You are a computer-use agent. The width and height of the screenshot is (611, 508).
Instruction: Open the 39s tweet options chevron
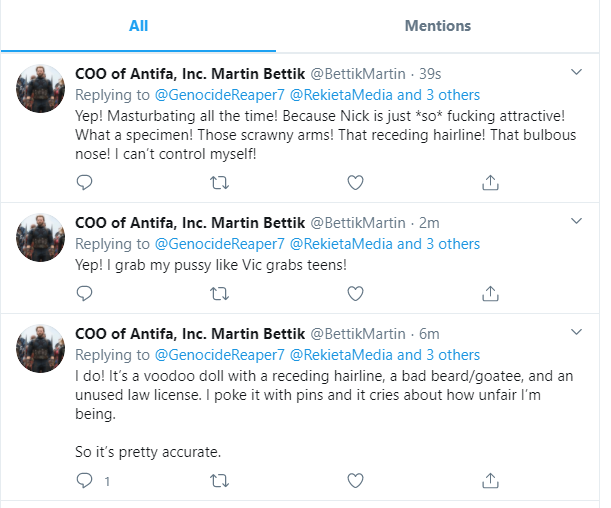click(x=576, y=72)
